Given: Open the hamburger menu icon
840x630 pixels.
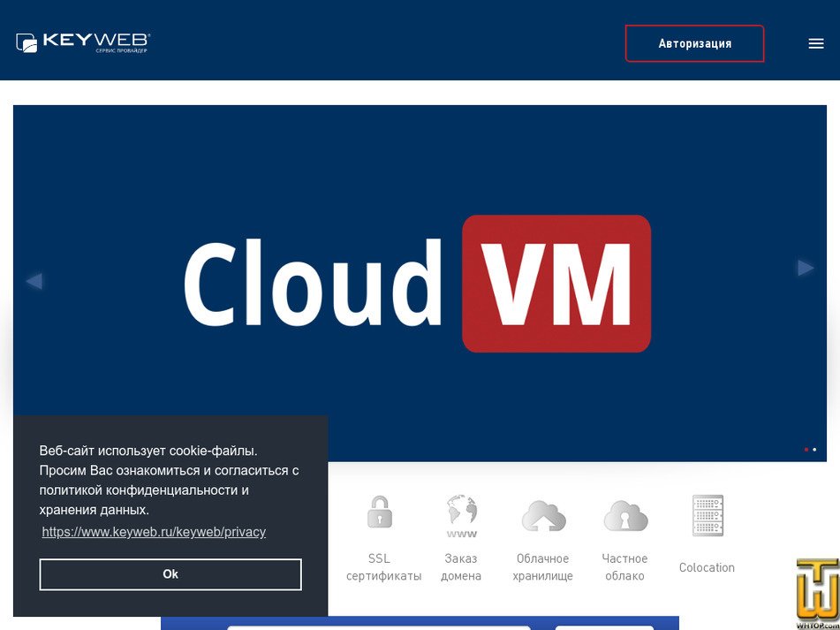Looking at the screenshot, I should [x=816, y=44].
